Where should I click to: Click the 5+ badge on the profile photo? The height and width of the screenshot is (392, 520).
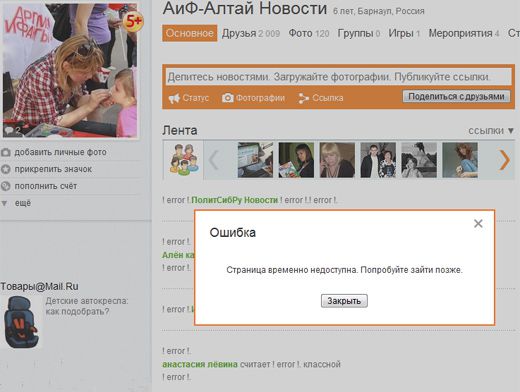(x=133, y=22)
